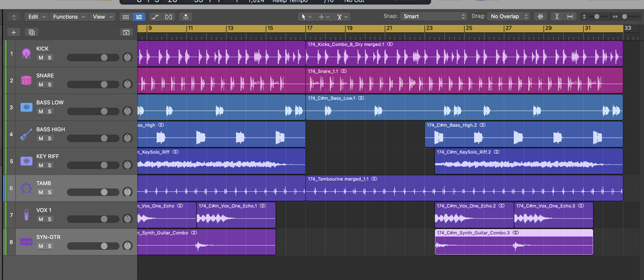The image size is (644, 280).
Task: Open the pointer tool menu
Action: [306, 17]
